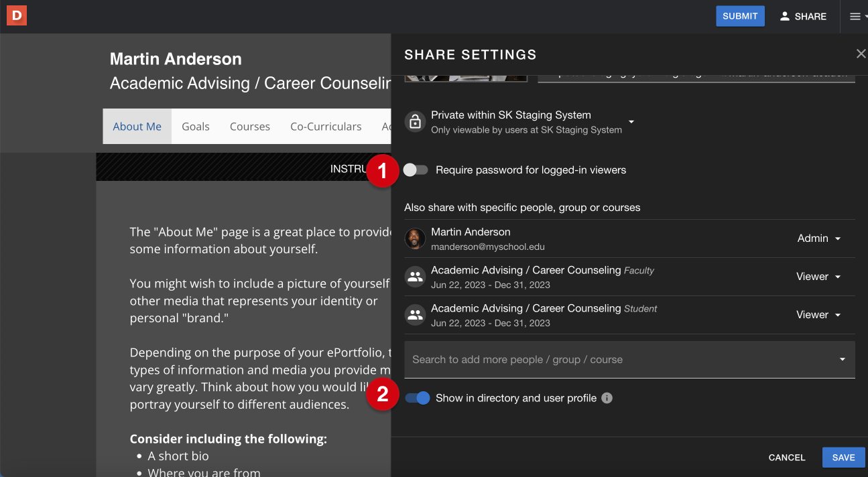Open the Courses tab

point(250,127)
